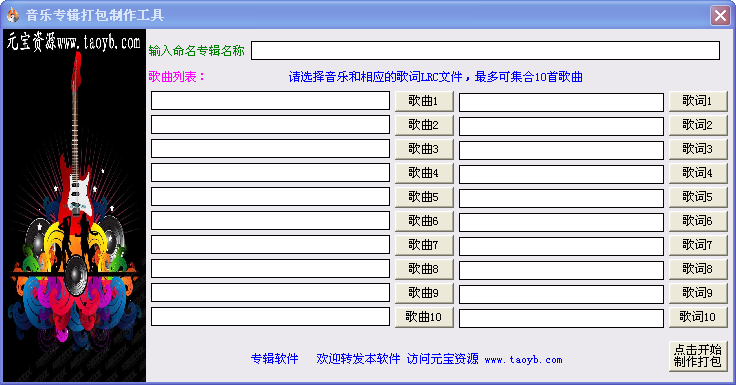
Task: Click the 歌曲1 browse button
Action: (x=424, y=101)
